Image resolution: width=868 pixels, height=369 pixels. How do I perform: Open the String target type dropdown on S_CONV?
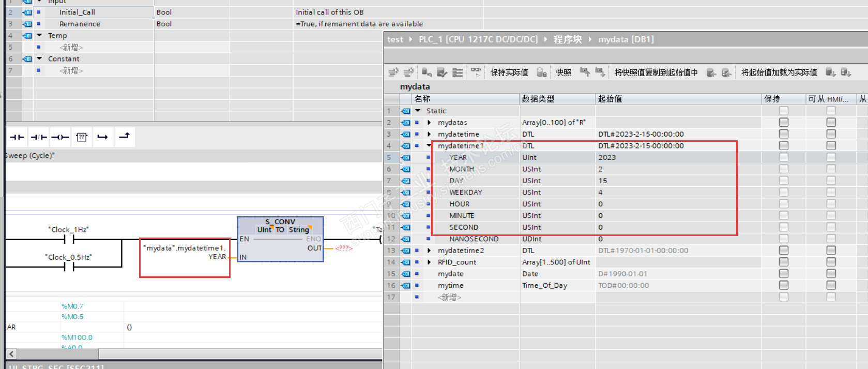(x=300, y=230)
